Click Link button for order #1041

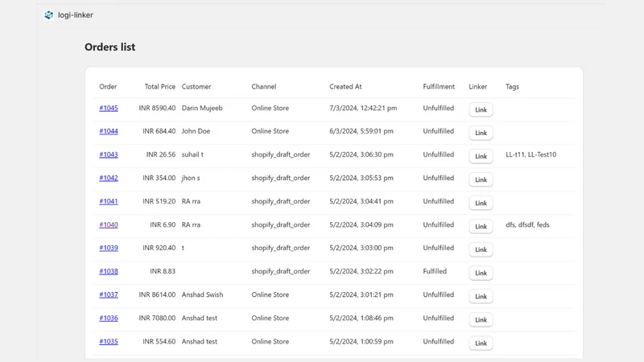pos(481,204)
